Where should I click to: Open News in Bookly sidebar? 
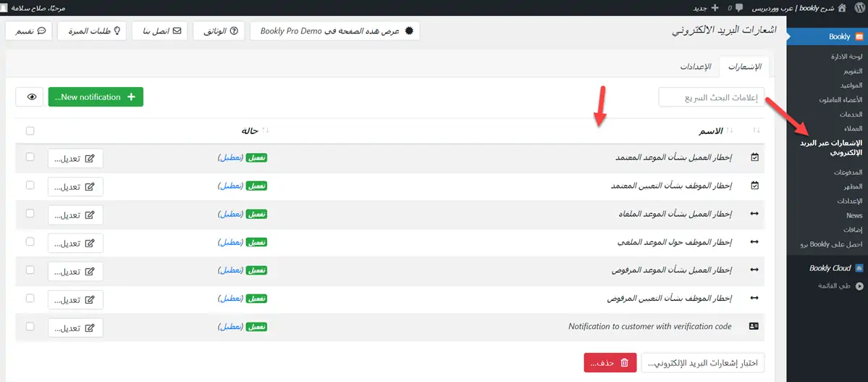click(854, 215)
